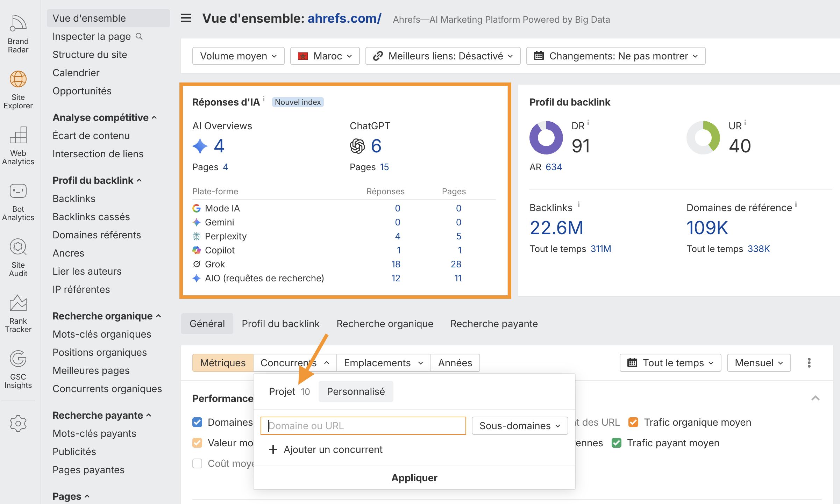840x504 pixels.
Task: Click Google icon in Mode IA row
Action: (x=197, y=208)
